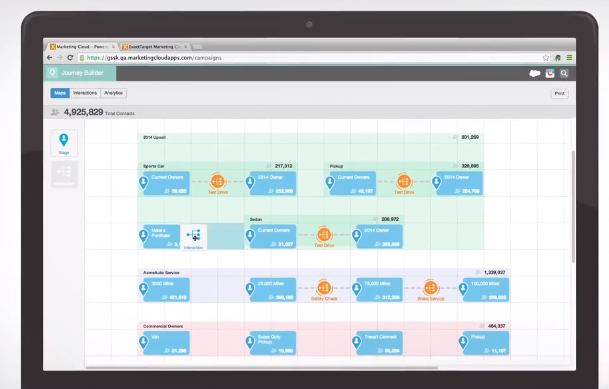This screenshot has height=389, width=609.
Task: Click the Sedan Test Drive interaction icon
Action: pyautogui.click(x=324, y=234)
